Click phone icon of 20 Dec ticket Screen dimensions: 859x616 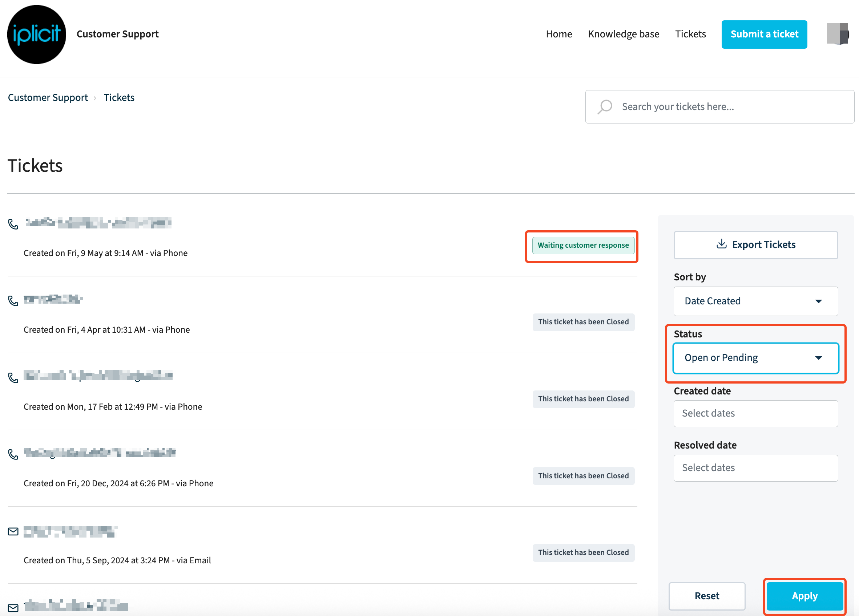click(x=13, y=454)
